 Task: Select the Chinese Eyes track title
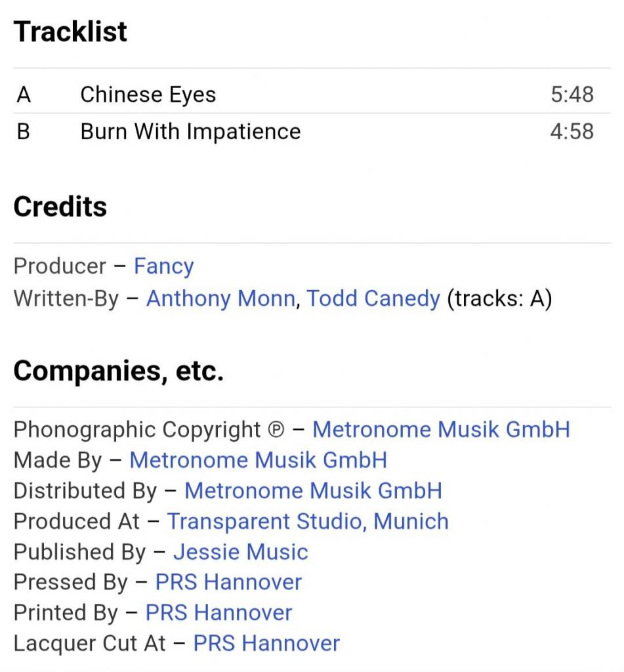148,94
